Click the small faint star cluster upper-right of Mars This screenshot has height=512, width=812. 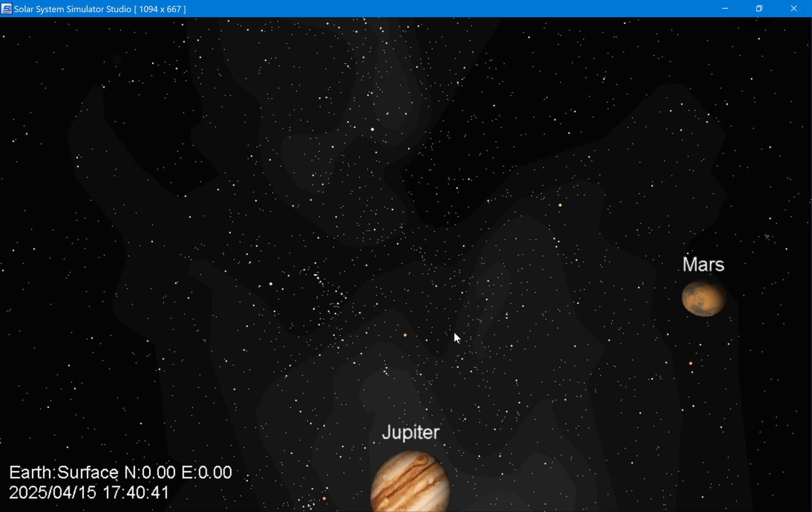point(767,237)
